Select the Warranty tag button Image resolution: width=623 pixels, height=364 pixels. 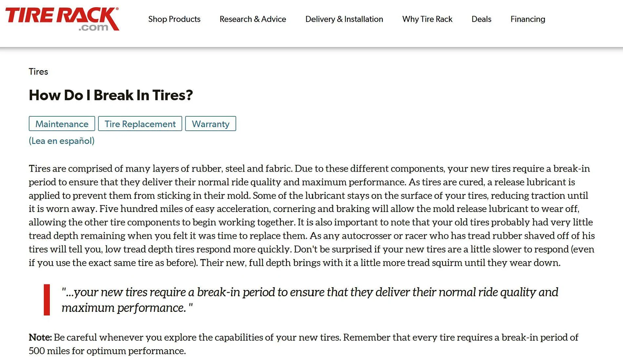click(x=211, y=124)
